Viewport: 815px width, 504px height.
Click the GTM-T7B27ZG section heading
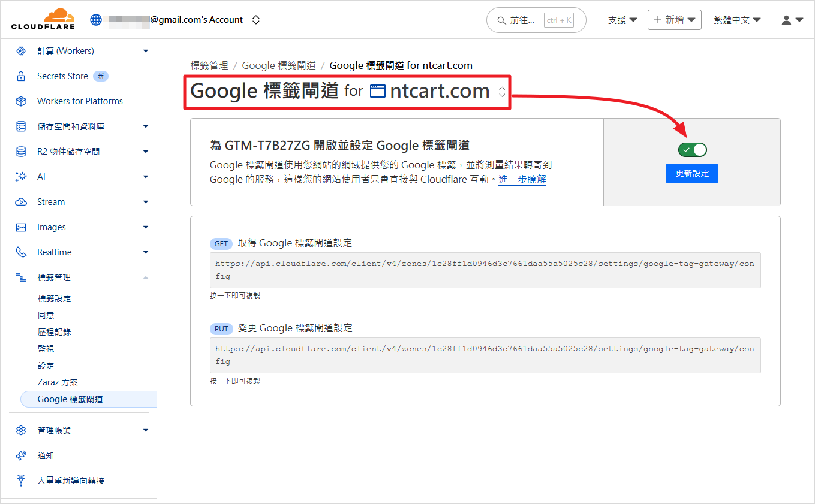tap(339, 146)
